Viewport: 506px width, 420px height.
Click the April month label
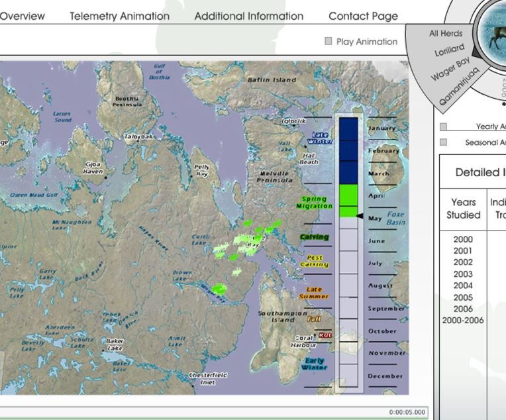pyautogui.click(x=376, y=195)
